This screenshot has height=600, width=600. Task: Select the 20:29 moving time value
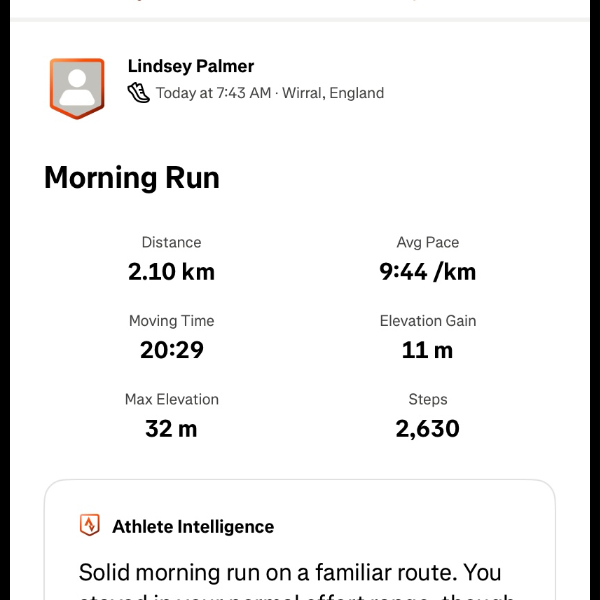(x=171, y=350)
